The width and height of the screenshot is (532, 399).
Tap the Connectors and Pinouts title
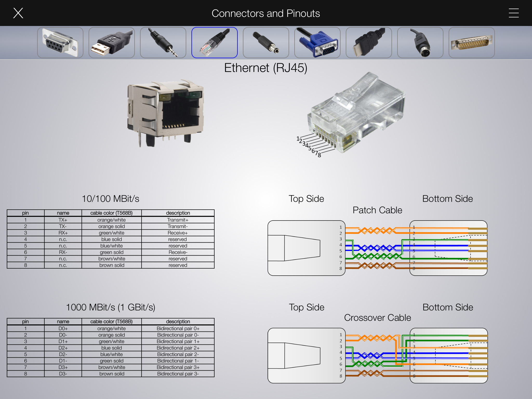click(x=266, y=14)
